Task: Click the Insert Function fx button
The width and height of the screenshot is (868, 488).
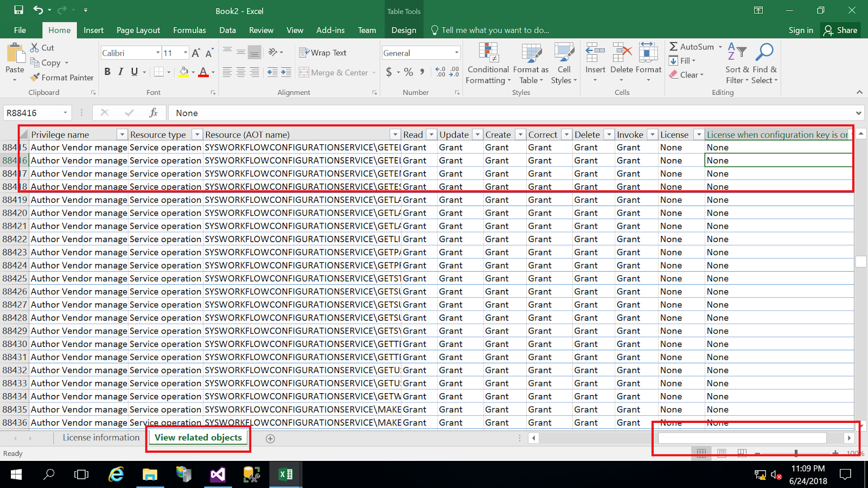Action: tap(154, 113)
